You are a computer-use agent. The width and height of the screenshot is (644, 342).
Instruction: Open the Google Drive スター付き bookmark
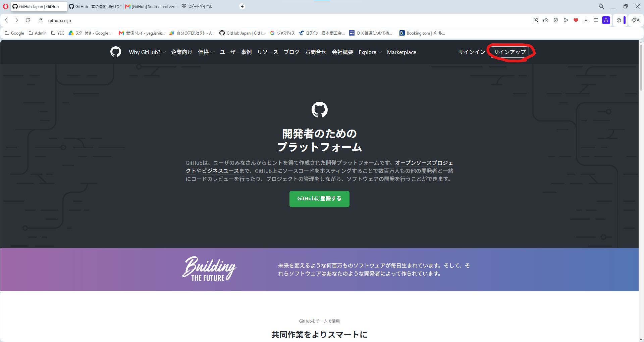tap(90, 33)
